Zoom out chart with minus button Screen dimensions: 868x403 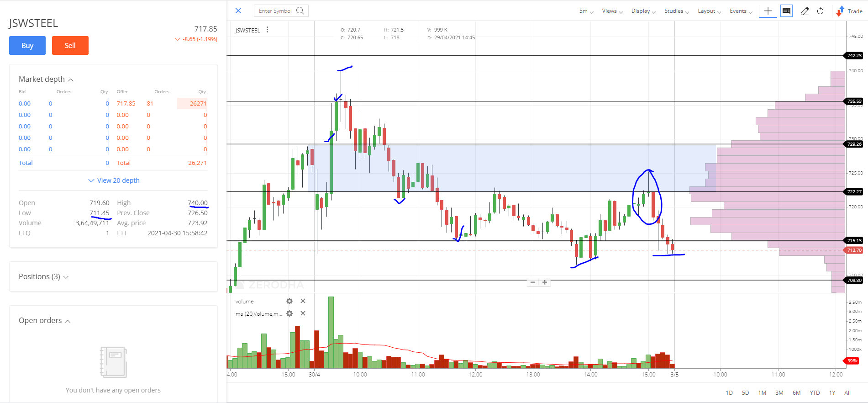pos(532,282)
